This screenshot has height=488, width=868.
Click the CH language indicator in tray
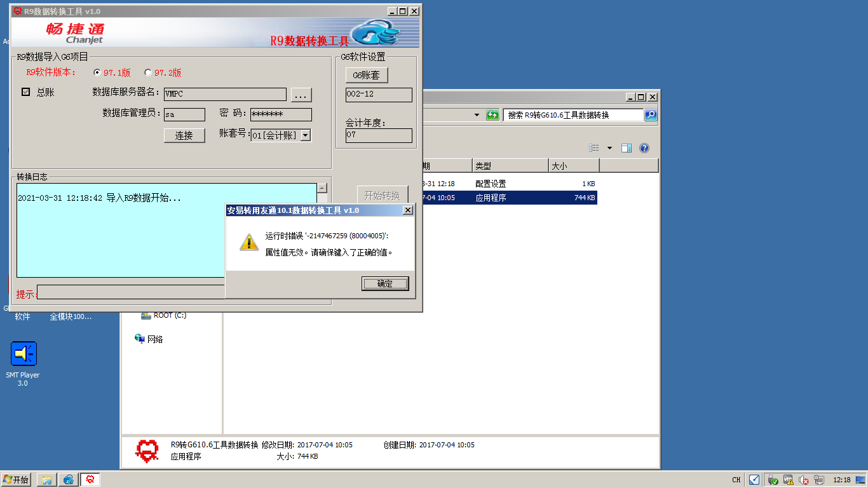(736, 480)
